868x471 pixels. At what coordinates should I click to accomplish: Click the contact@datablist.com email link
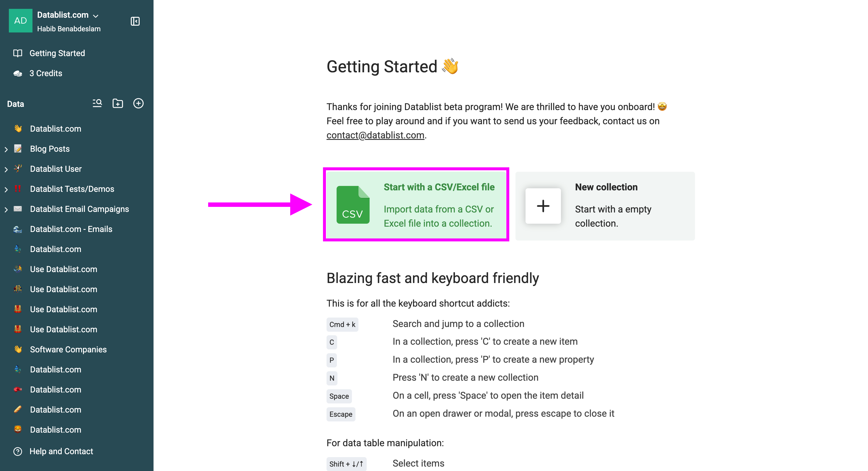[375, 135]
